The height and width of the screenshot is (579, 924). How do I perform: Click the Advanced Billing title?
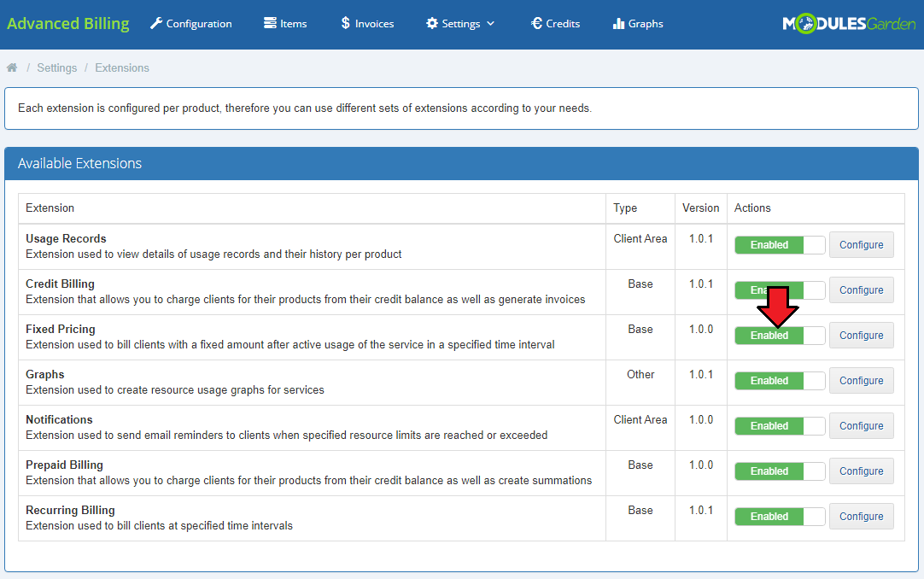(67, 24)
